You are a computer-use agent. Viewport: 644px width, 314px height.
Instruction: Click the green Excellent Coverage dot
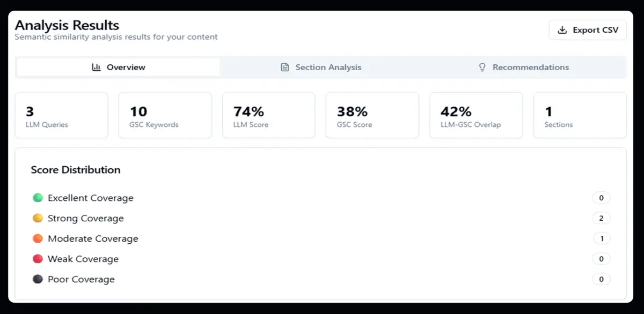37,198
